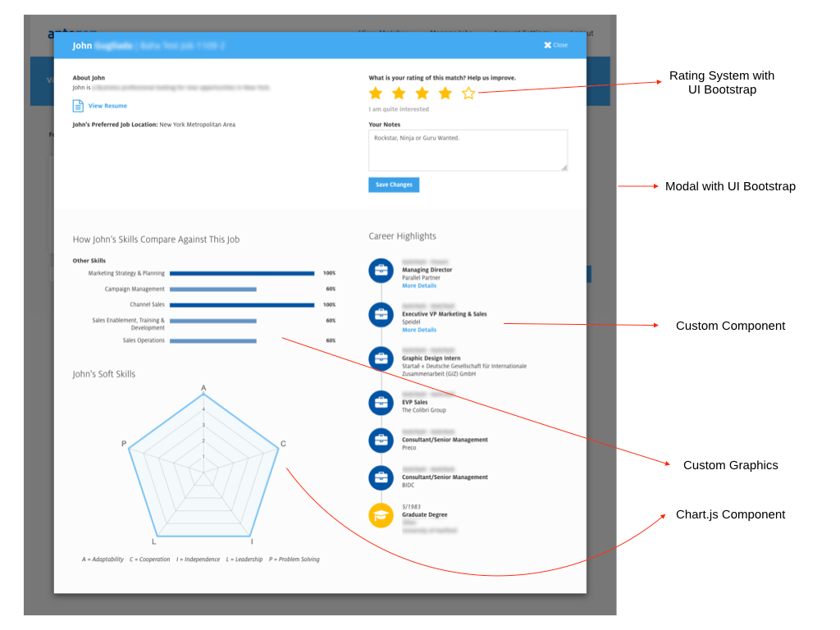Image resolution: width=840 pixels, height=630 pixels.
Task: Click the Campaign Management skill bar
Action: [x=214, y=290]
